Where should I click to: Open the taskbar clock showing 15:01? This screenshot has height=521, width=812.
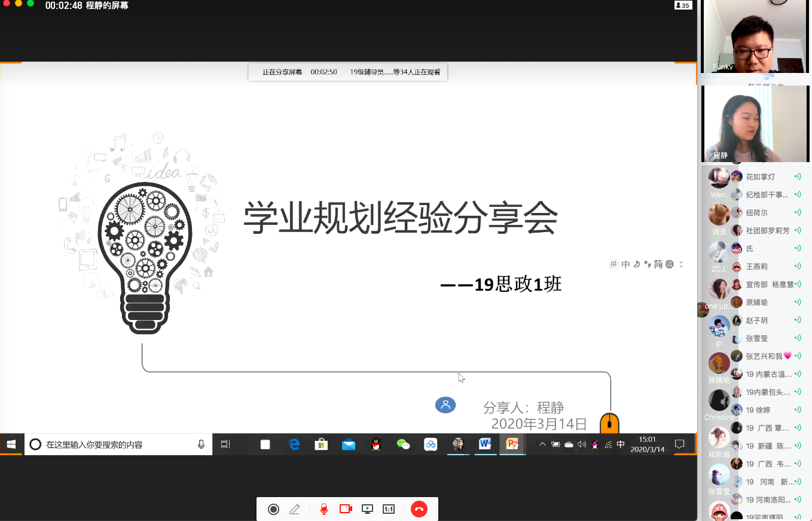[x=647, y=444]
